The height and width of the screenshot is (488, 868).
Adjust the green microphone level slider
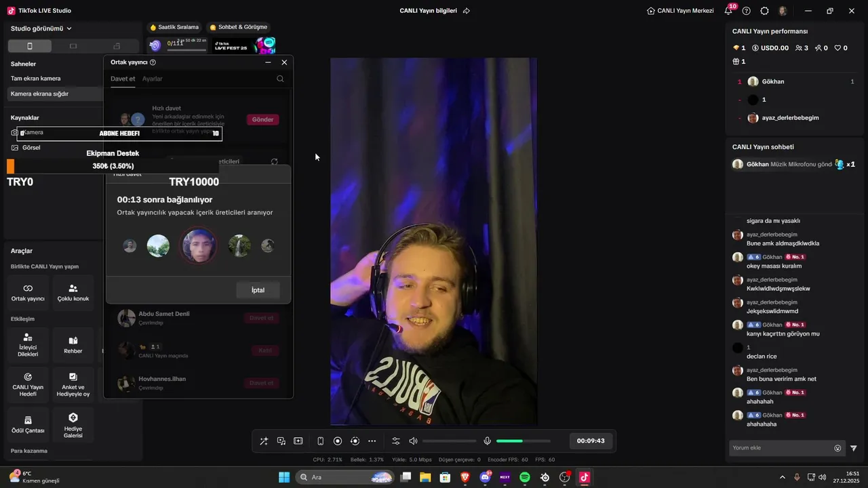coord(524,441)
